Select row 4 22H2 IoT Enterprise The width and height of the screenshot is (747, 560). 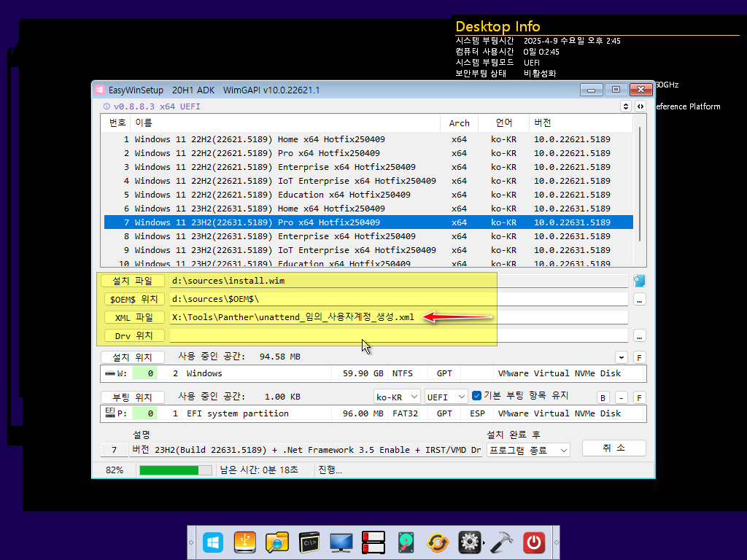click(x=368, y=181)
